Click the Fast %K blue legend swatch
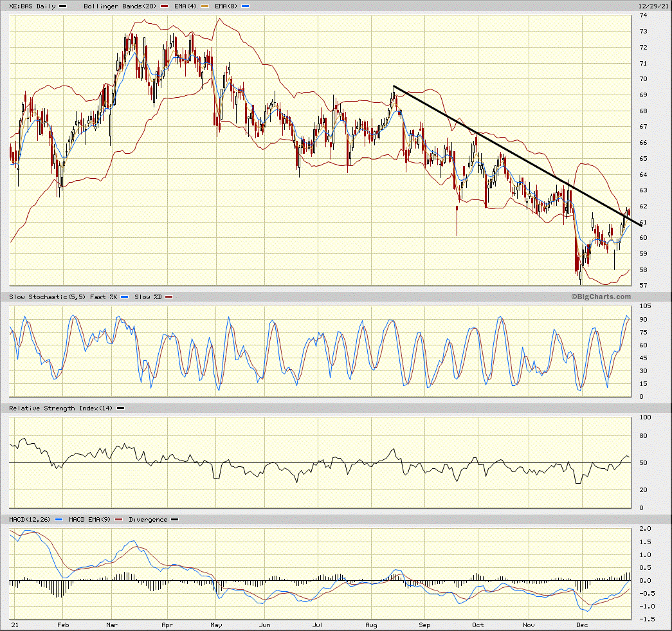Screen dimensions: 672x631 click(123, 297)
